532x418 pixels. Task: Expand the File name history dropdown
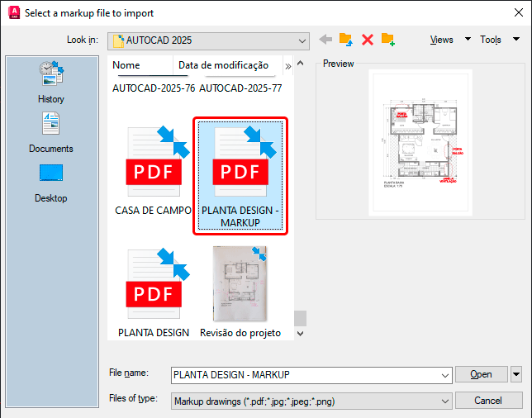[444, 375]
